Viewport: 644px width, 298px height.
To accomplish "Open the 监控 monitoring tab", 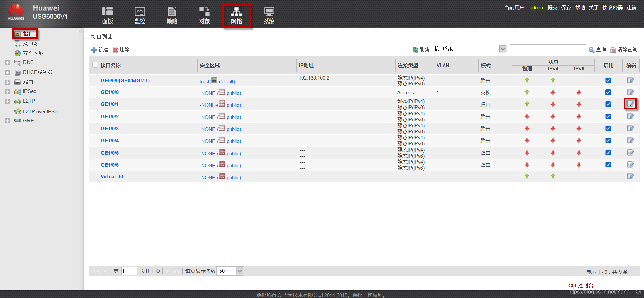I will coord(140,15).
